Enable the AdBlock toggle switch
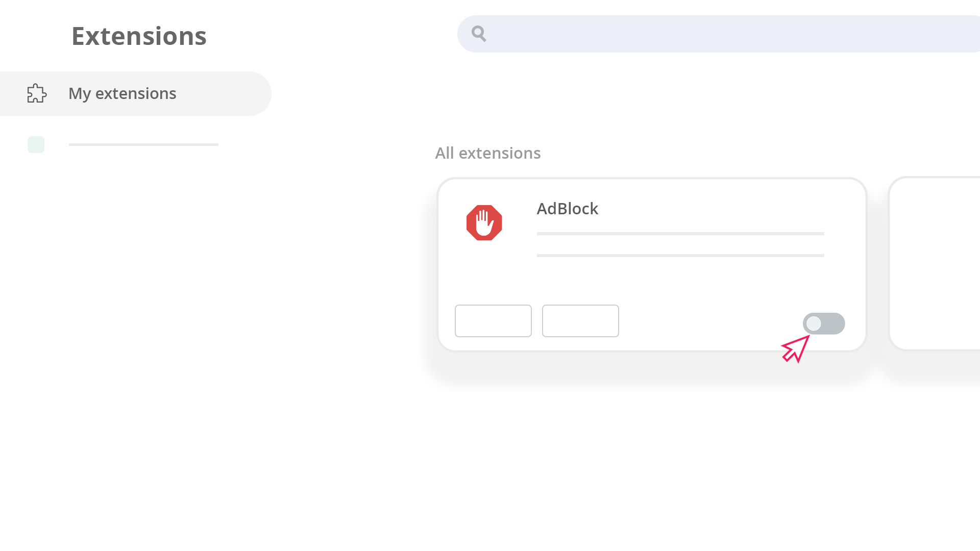 point(824,323)
